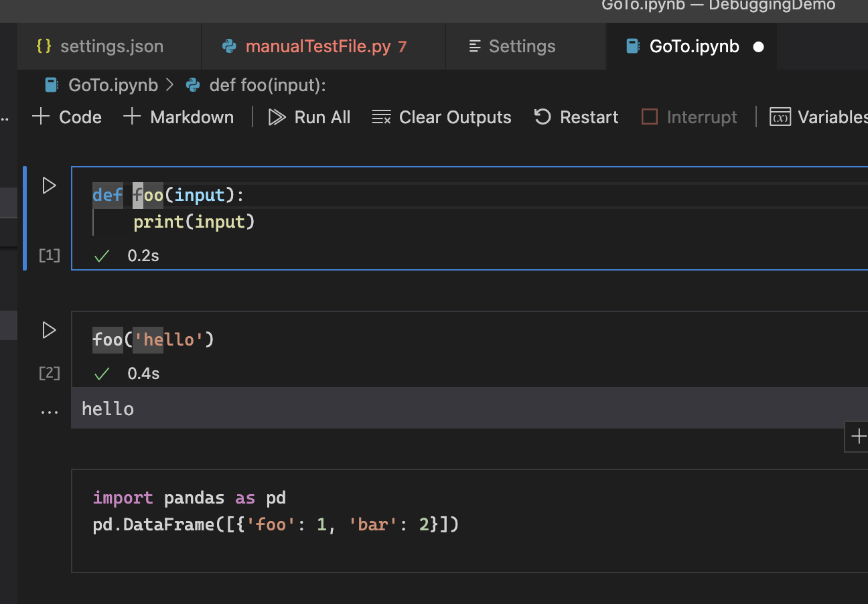This screenshot has height=604, width=868.
Task: Run the def foo cell
Action: pos(49,185)
